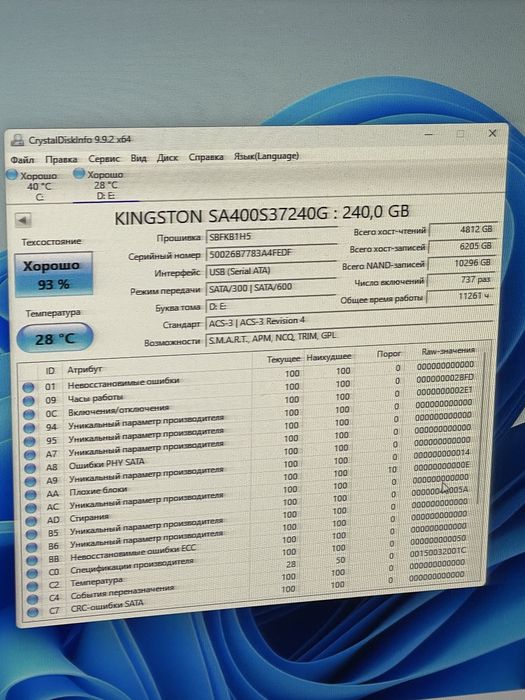Viewport: 525px width, 700px height.
Task: Click the serial number field 50026B7783A4FEDF
Action: (x=271, y=254)
